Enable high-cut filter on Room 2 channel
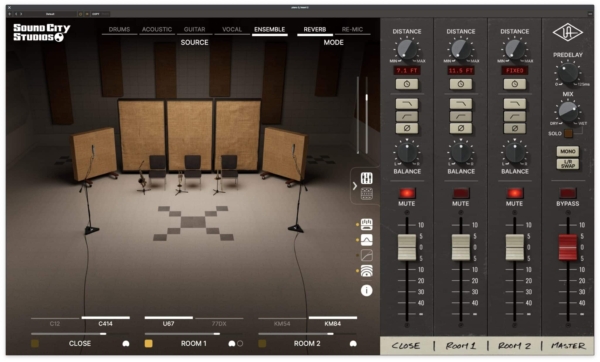Image resolution: width=600 pixels, height=362 pixels. (515, 104)
